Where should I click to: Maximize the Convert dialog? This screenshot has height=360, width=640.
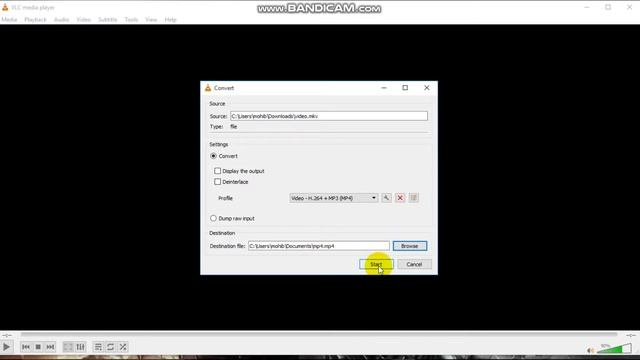coord(405,88)
